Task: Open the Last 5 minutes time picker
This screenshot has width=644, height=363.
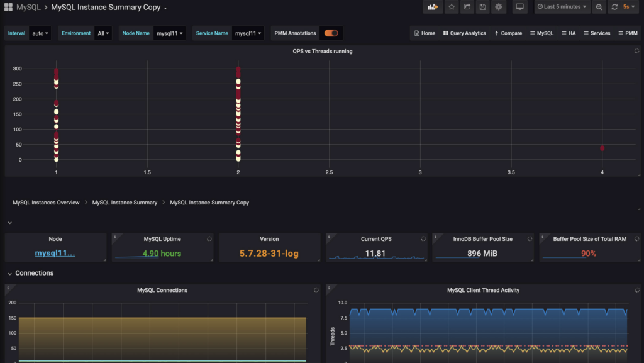Action: [562, 7]
